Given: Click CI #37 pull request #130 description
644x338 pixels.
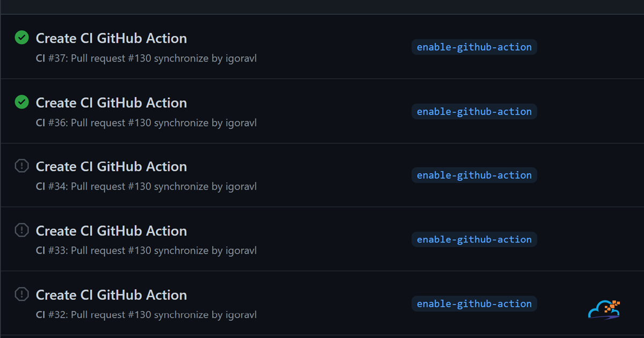Looking at the screenshot, I should click(x=146, y=58).
